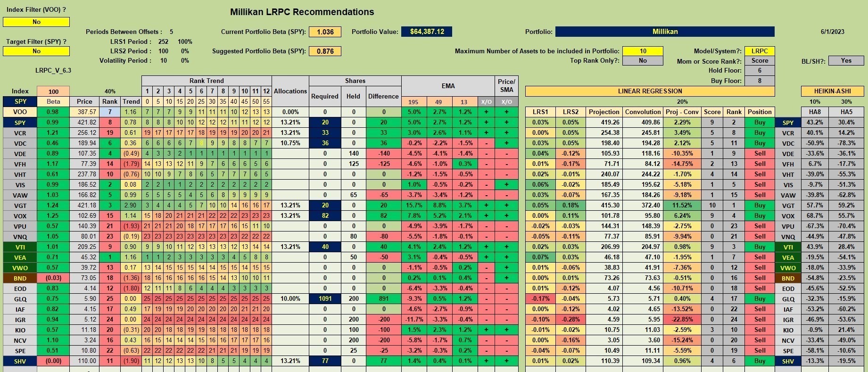This screenshot has height=372, width=868.
Task: Select Portfolio Value cell $64,387.12
Action: click(x=427, y=32)
